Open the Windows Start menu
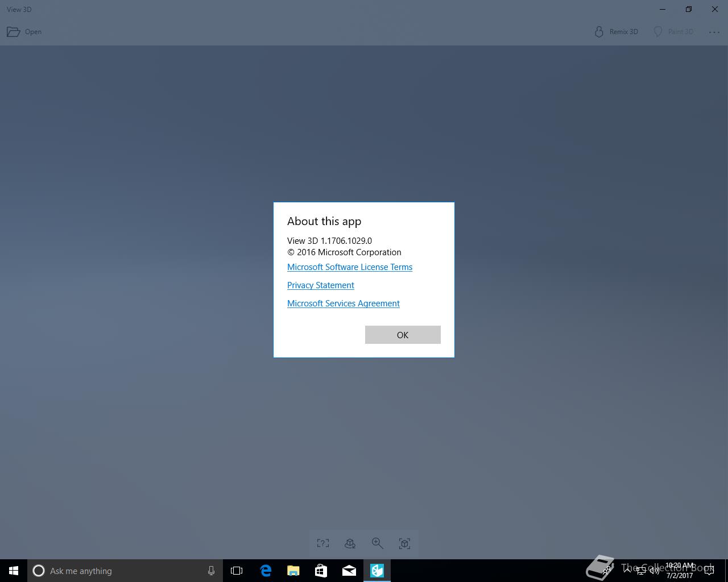The image size is (728, 582). click(x=14, y=571)
